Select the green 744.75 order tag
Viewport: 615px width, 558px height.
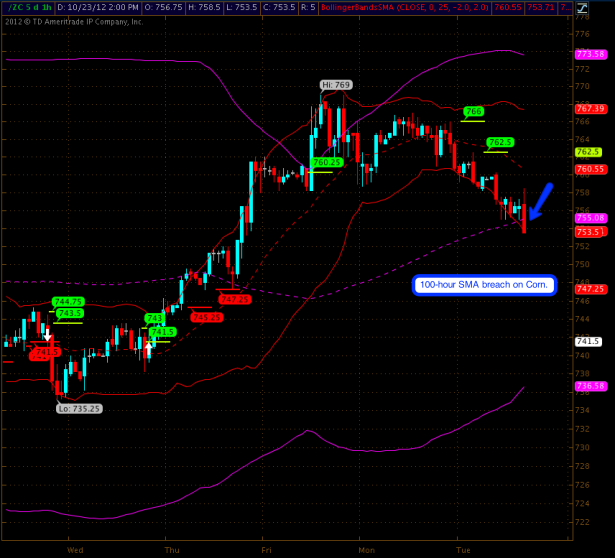[68, 301]
